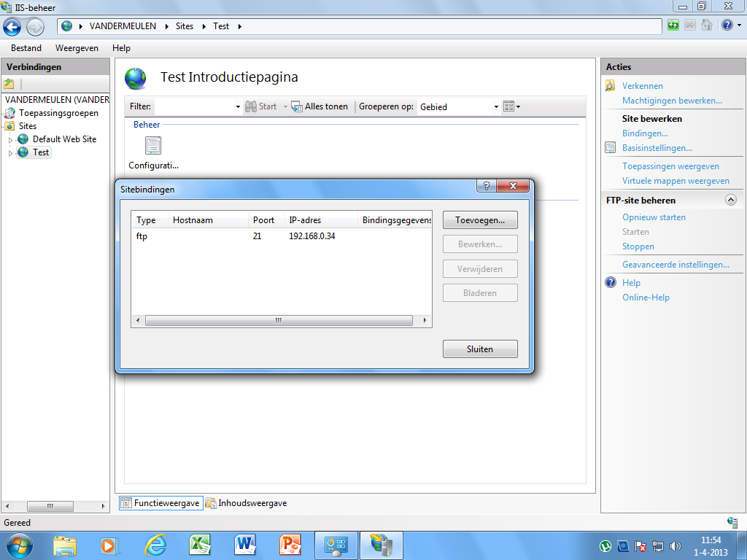Click the home icon in address bar

[707, 25]
